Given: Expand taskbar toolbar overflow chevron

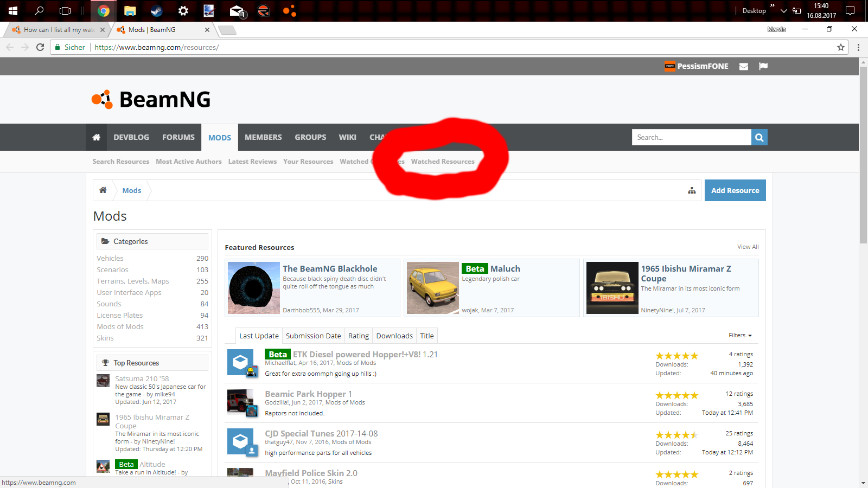Looking at the screenshot, I should [773, 5].
